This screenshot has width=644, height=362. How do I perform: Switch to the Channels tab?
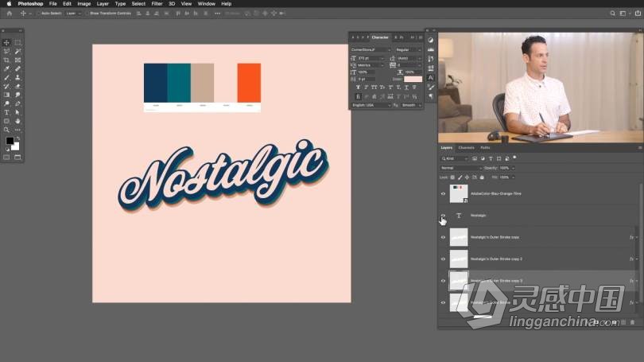tap(466, 147)
